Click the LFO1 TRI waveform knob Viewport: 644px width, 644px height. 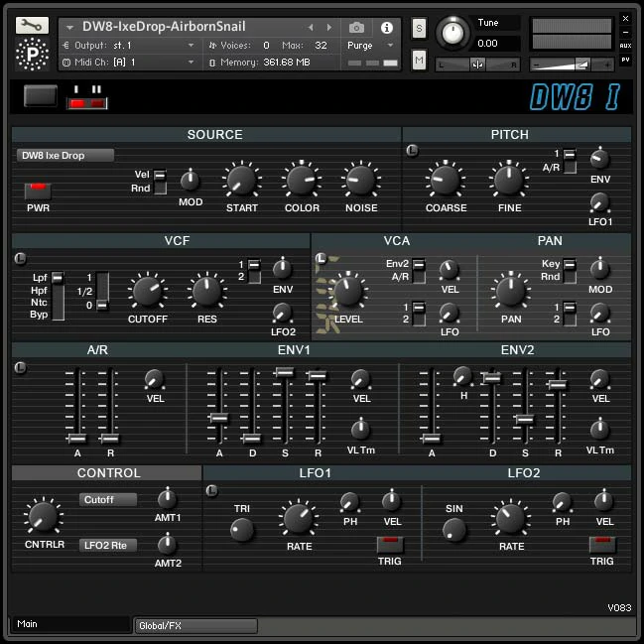click(x=242, y=530)
